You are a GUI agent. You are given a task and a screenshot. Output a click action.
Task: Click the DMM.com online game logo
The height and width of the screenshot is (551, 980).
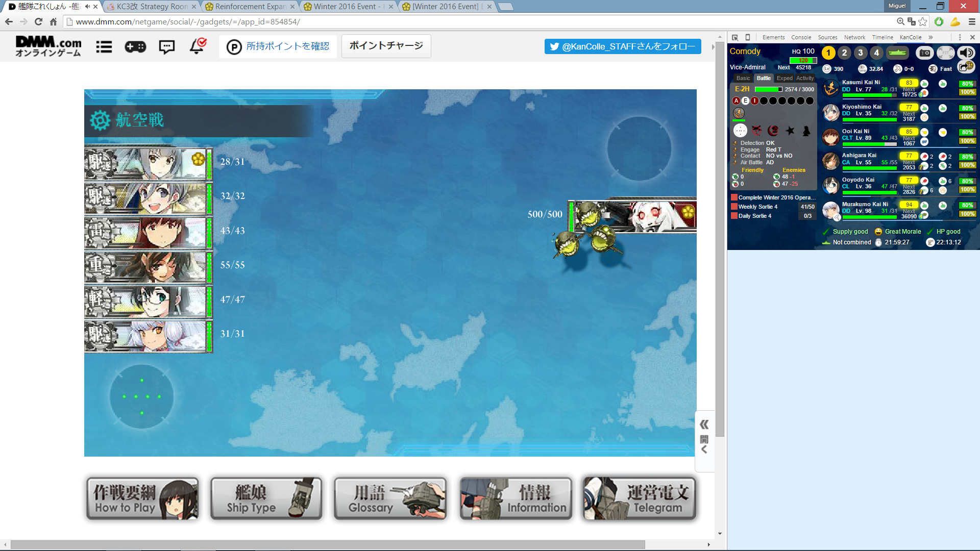[48, 46]
